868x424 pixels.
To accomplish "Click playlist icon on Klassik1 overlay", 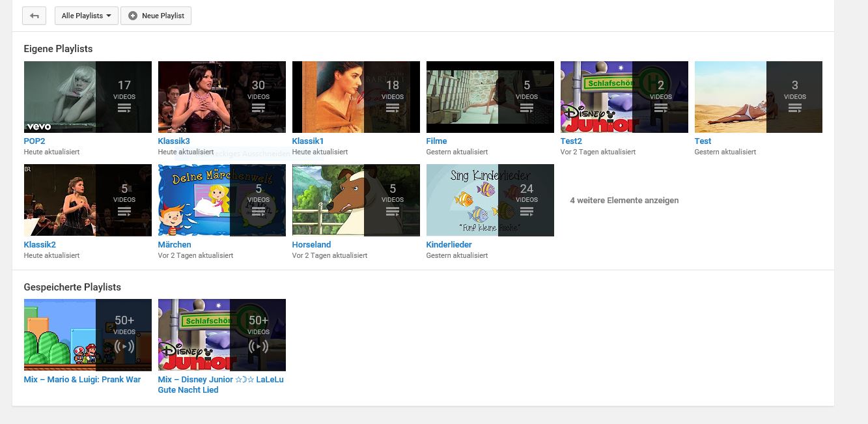I will [393, 107].
